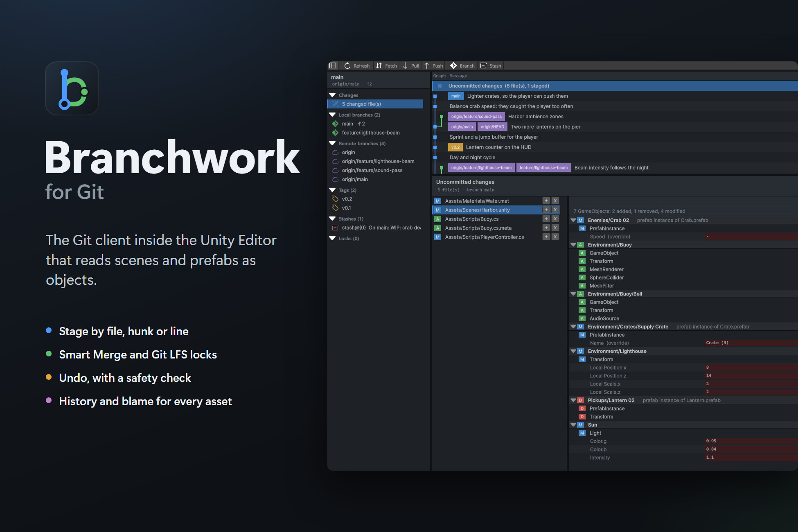Collapse the Tags section

coord(332,190)
